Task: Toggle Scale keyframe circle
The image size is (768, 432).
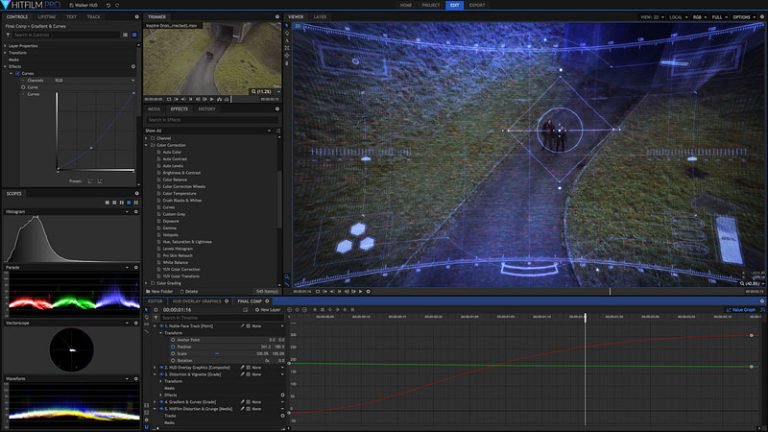Action: click(x=173, y=353)
